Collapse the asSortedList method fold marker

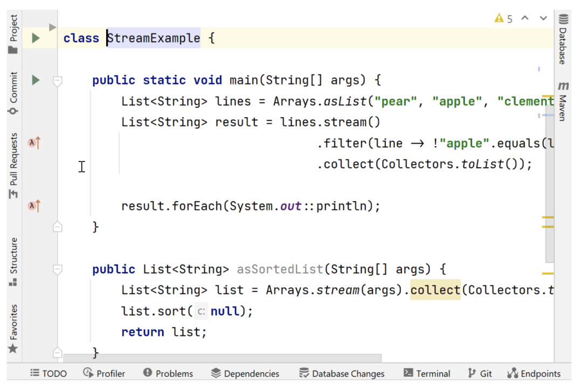tap(58, 269)
